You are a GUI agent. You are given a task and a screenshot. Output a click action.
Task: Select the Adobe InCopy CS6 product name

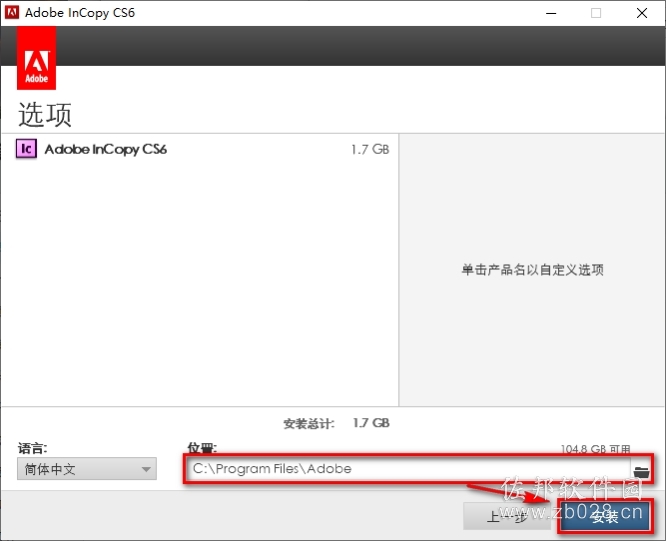tap(105, 149)
